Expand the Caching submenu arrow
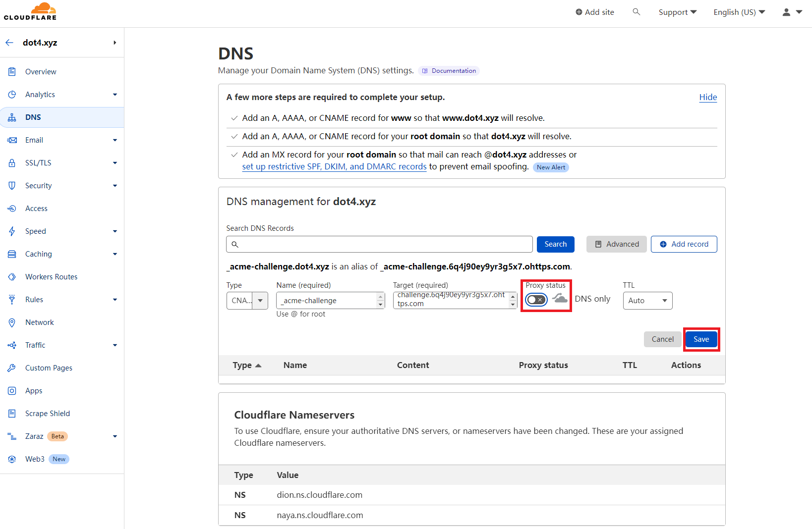 click(x=115, y=254)
